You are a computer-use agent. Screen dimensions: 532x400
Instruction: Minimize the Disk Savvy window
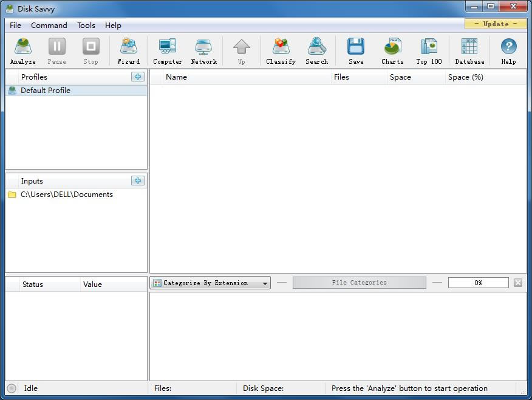click(x=474, y=7)
